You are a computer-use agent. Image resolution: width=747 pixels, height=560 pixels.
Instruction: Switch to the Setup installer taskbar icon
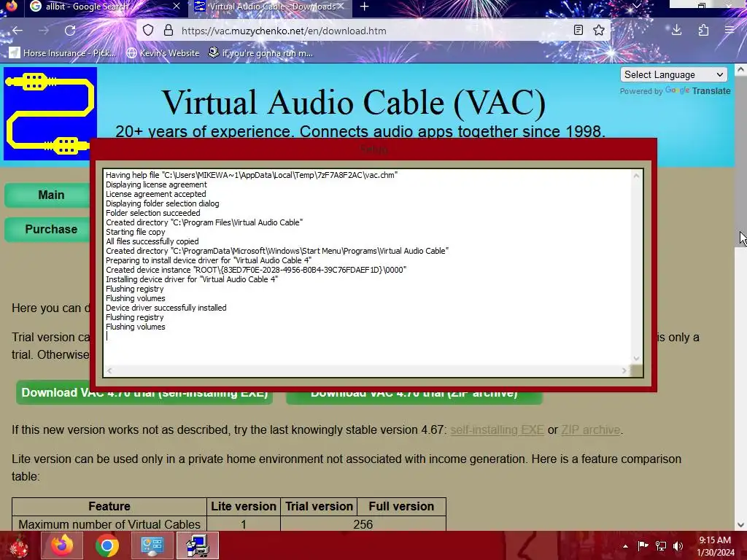[197, 545]
